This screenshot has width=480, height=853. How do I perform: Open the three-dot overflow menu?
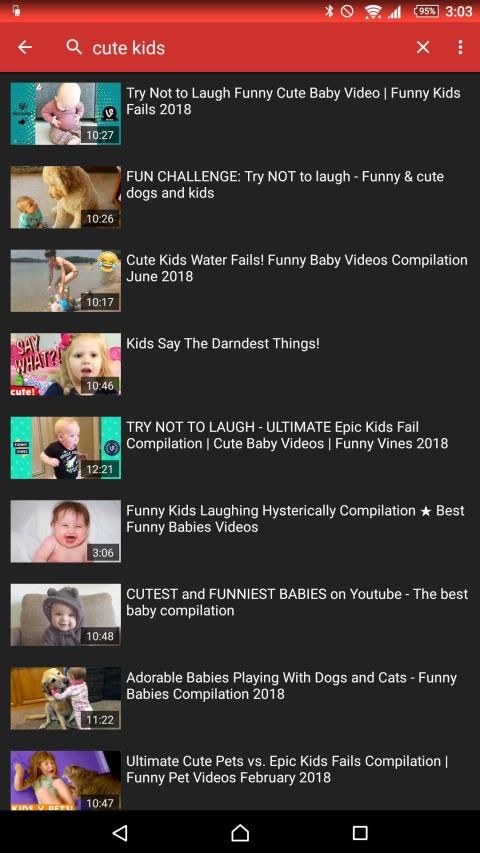460,47
